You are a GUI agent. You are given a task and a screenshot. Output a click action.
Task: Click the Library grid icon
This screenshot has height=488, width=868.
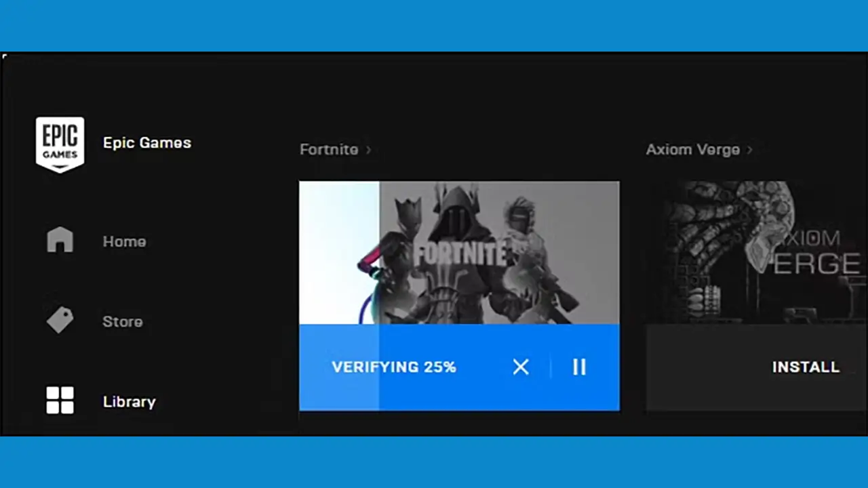coord(60,401)
